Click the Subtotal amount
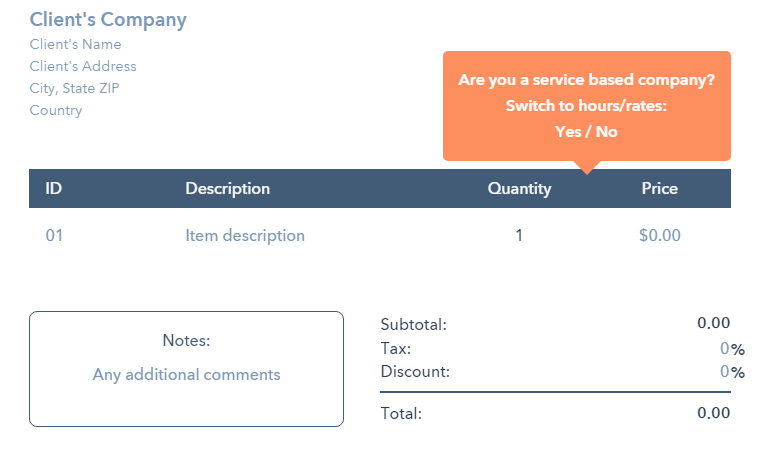This screenshot has width=762, height=469. 713,323
